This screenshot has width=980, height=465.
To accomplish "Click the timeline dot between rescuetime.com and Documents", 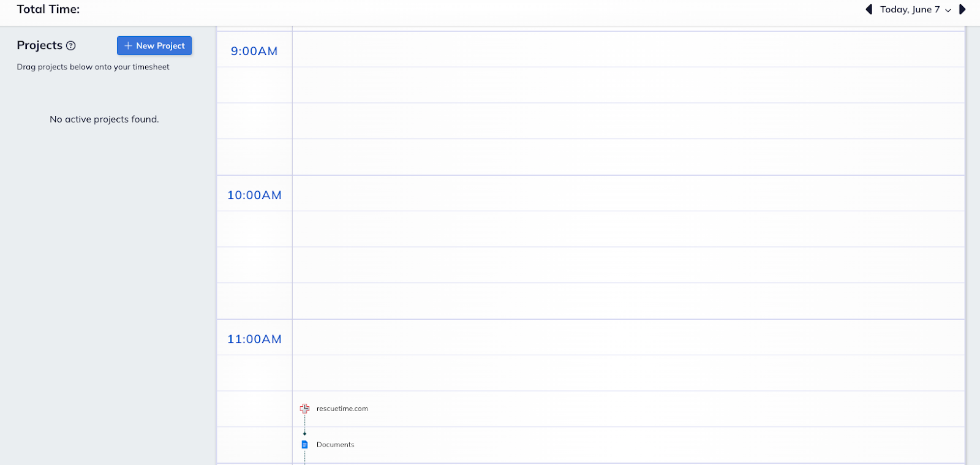I will coord(304,433).
